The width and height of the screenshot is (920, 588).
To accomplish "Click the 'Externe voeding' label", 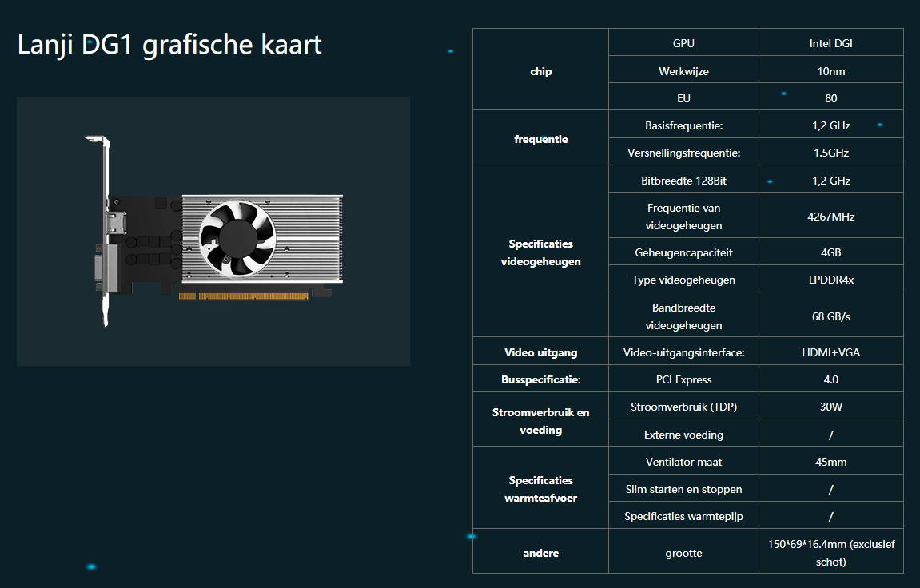I will point(683,433).
